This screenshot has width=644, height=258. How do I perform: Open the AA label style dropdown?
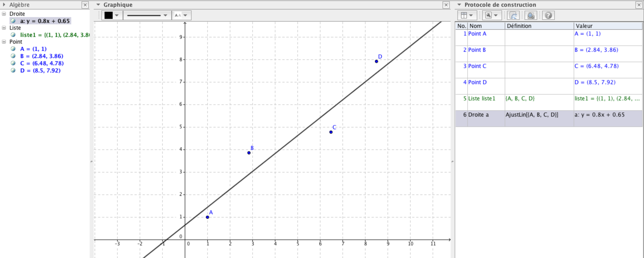[181, 15]
